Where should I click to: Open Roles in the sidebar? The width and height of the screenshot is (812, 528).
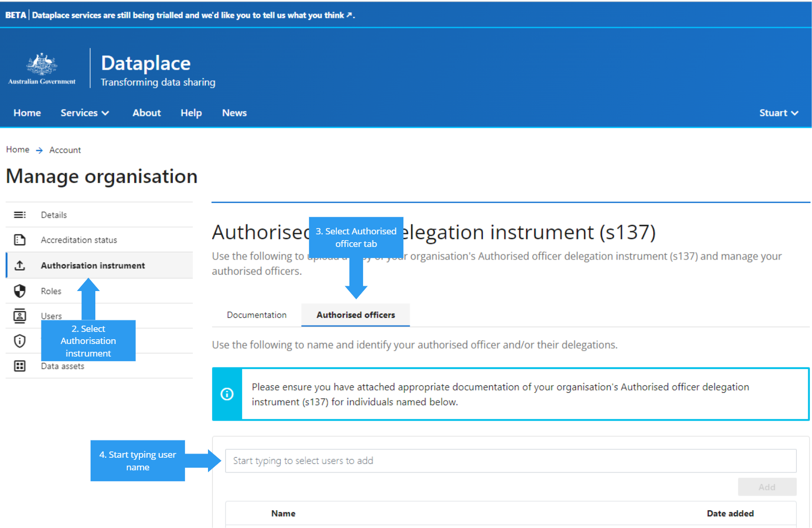(100, 290)
